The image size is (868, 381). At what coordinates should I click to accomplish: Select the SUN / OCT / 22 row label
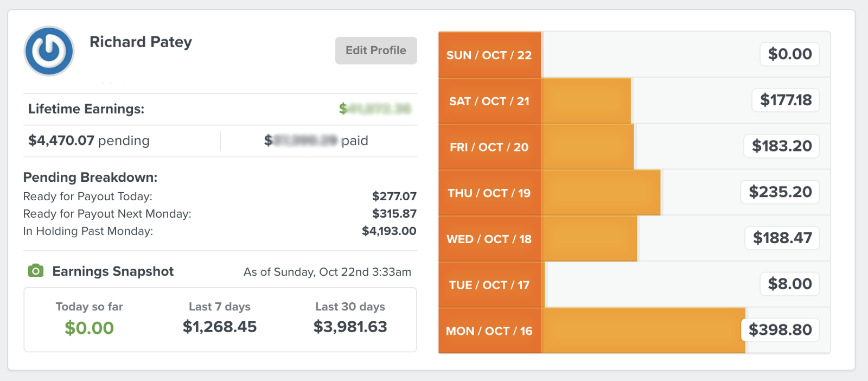point(489,55)
